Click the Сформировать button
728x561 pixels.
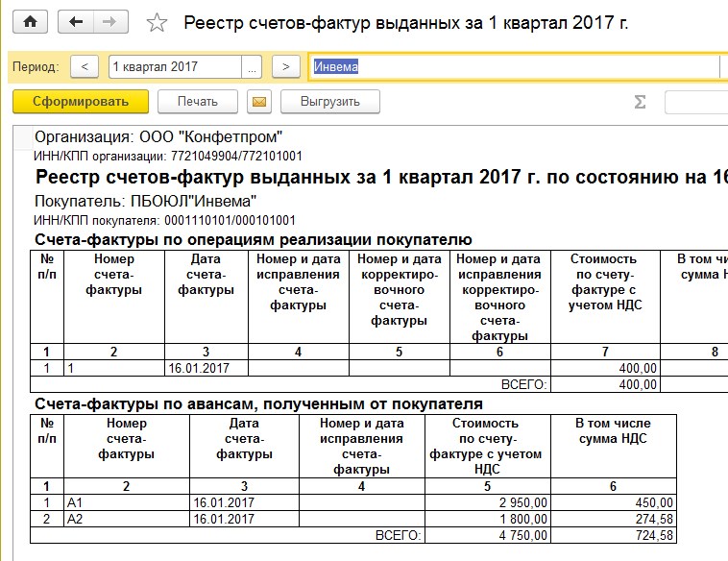[81, 102]
